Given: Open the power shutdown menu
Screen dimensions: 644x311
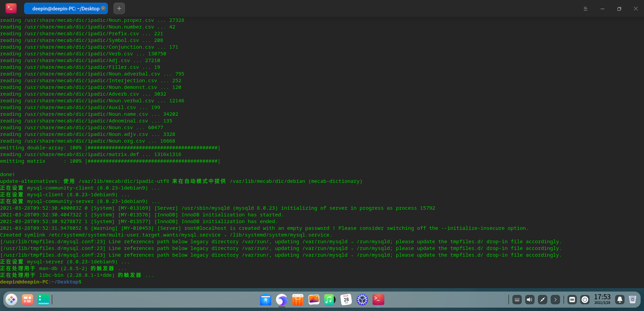Looking at the screenshot, I should (585, 300).
